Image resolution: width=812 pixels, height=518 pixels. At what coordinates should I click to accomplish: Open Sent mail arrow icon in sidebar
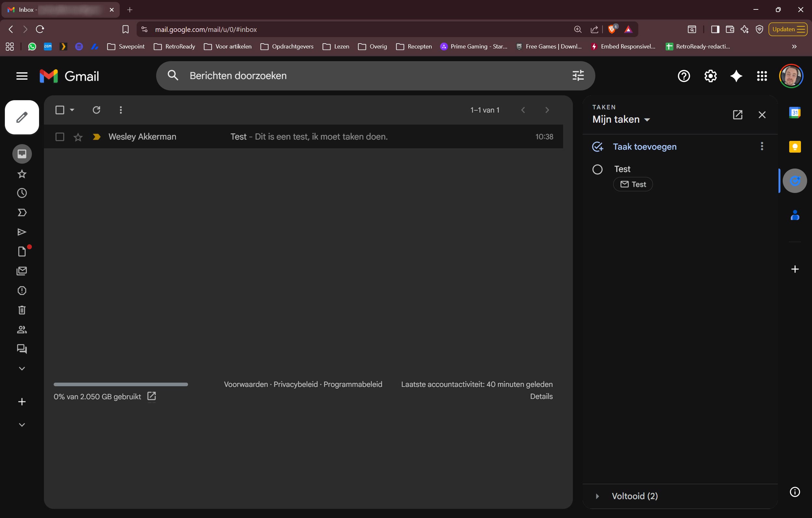(22, 232)
